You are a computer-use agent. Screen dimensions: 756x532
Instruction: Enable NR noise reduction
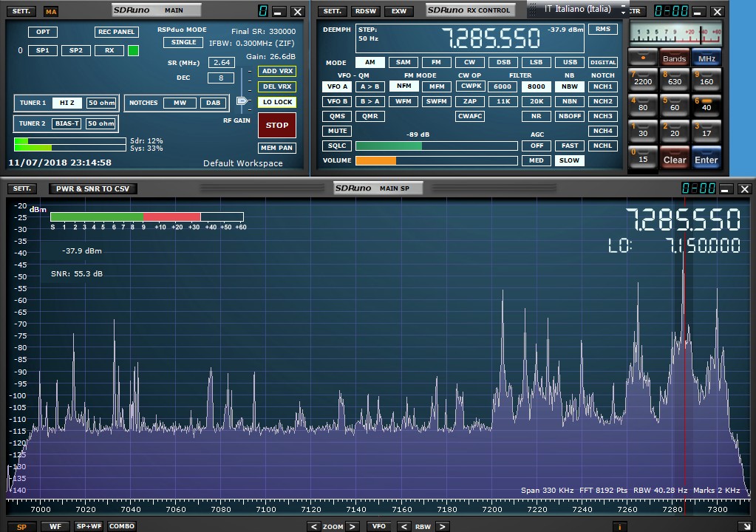pos(536,116)
